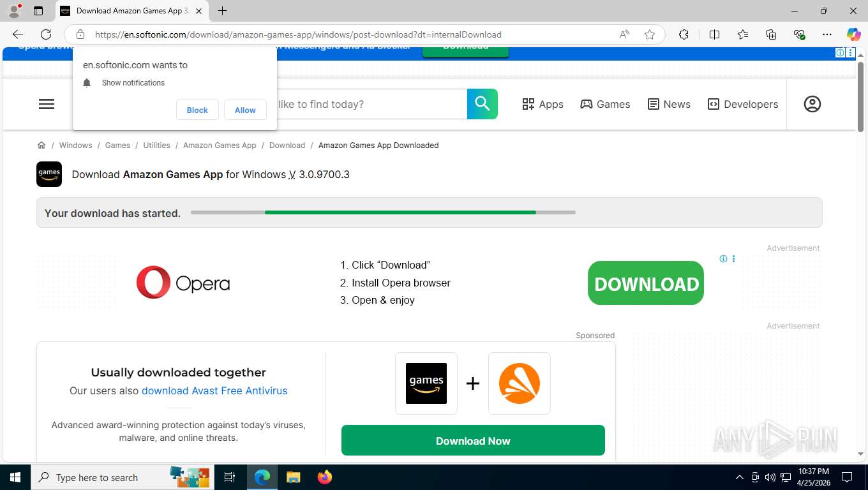Image resolution: width=868 pixels, height=490 pixels.
Task: Add this page to favorites star
Action: [650, 34]
